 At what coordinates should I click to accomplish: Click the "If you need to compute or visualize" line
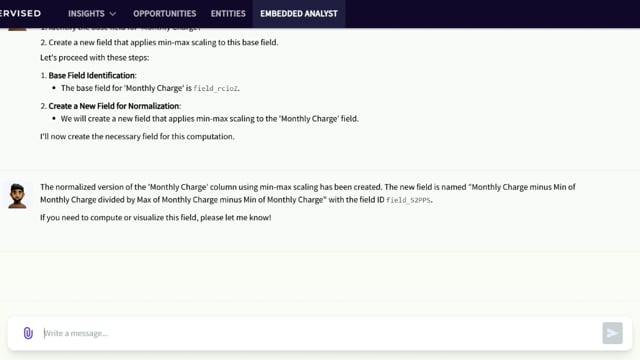pyautogui.click(x=156, y=218)
